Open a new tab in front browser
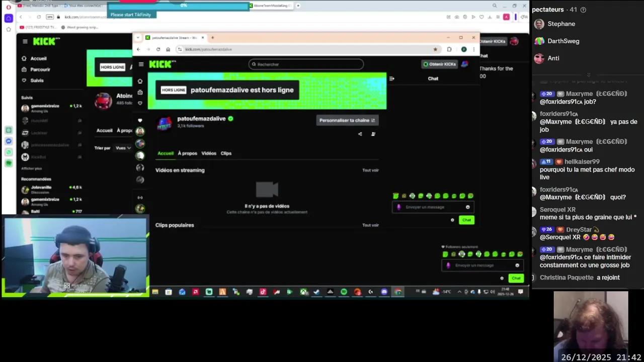The width and height of the screenshot is (644, 362). point(212,38)
